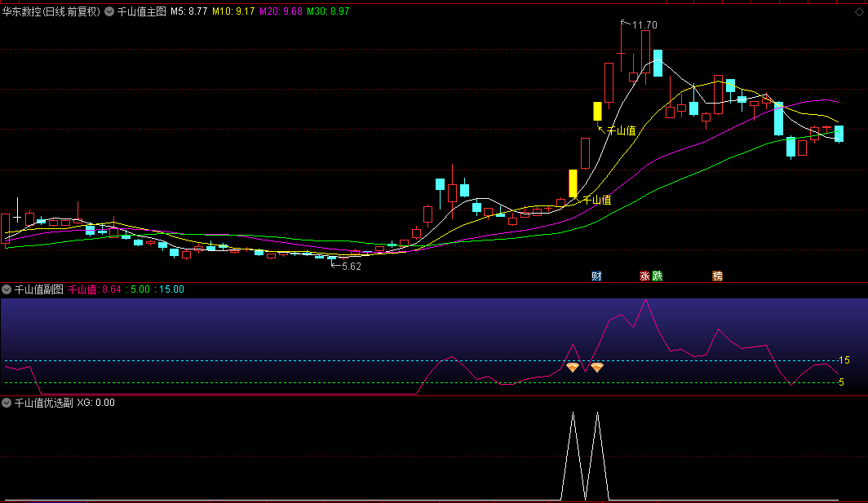Click the 华东数控(日线.前复权) title text
The image size is (868, 503).
[51, 11]
